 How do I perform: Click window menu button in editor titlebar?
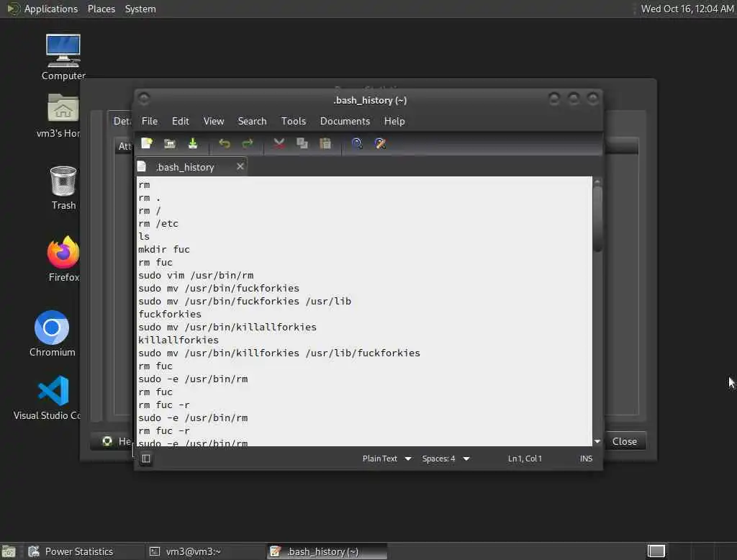[x=144, y=99]
